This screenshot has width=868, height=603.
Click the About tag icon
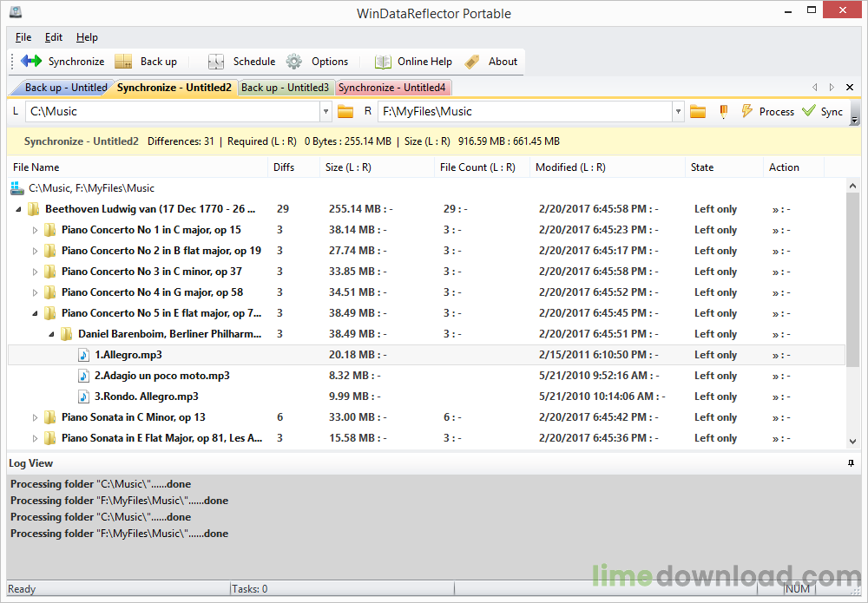472,62
